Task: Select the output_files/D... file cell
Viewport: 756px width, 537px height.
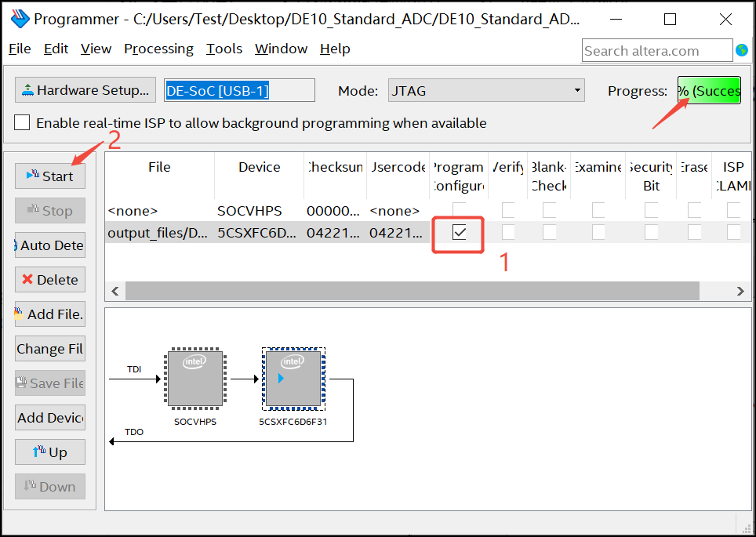Action: coord(159,233)
